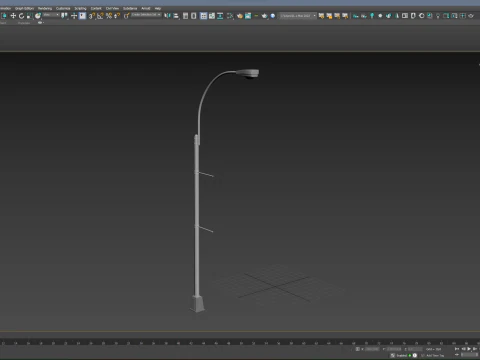Select the street lamp base in viewport

coord(197,304)
